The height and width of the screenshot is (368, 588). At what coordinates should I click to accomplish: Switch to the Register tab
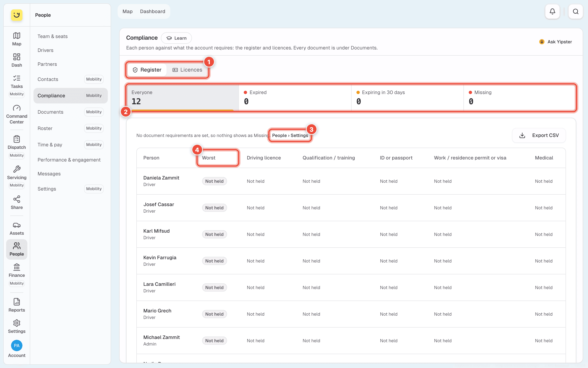(x=147, y=70)
